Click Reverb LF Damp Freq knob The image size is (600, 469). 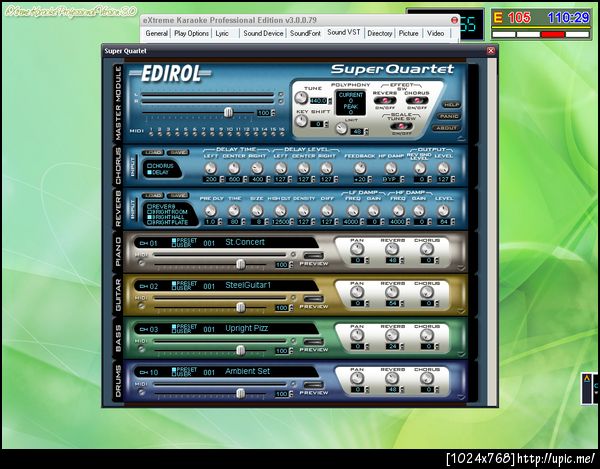352,210
